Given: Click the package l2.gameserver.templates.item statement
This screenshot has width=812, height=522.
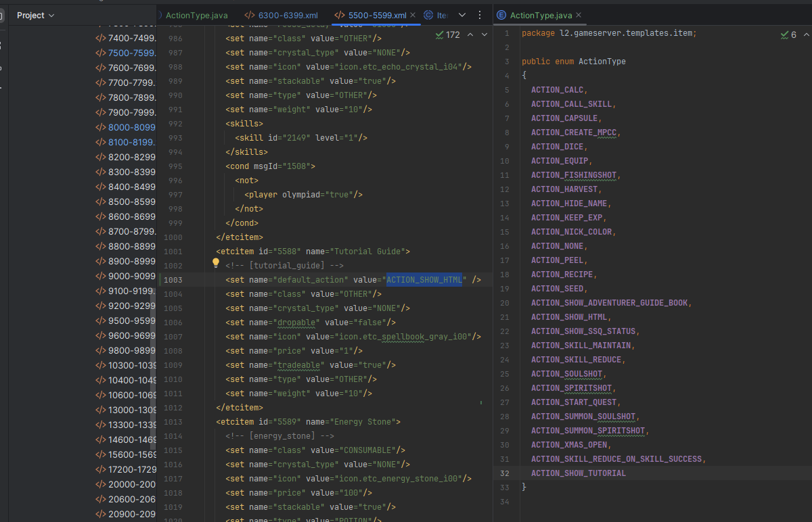Looking at the screenshot, I should [609, 32].
